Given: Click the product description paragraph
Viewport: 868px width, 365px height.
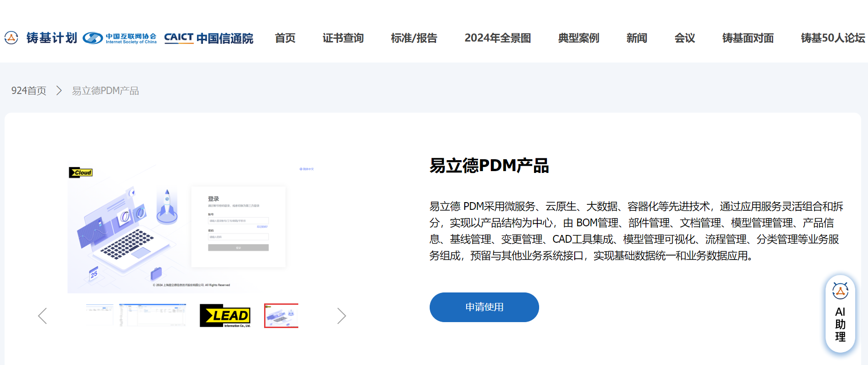Looking at the screenshot, I should [x=636, y=231].
